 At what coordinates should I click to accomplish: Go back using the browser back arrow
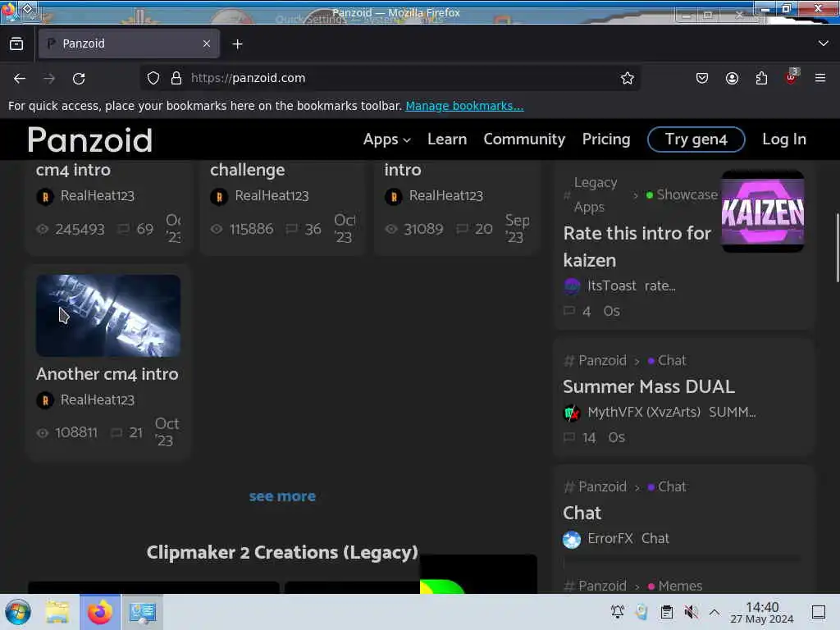point(20,79)
